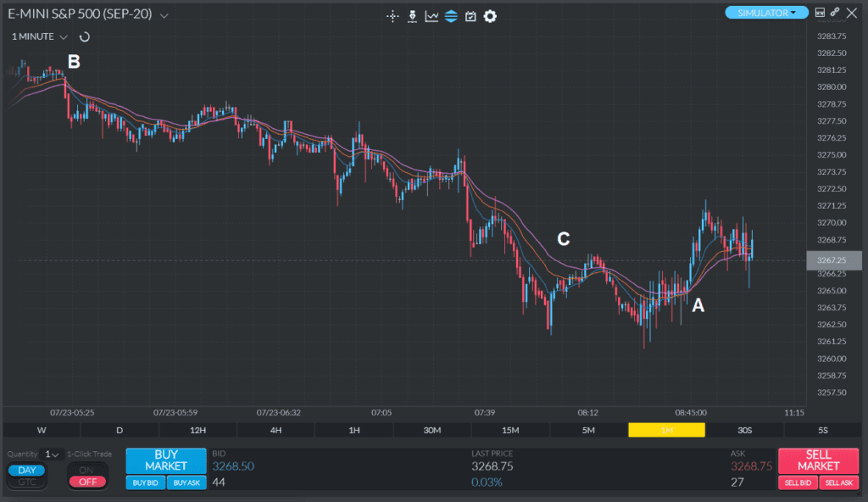Switch order duration to GTC
This screenshot has width=868, height=502.
(x=26, y=480)
